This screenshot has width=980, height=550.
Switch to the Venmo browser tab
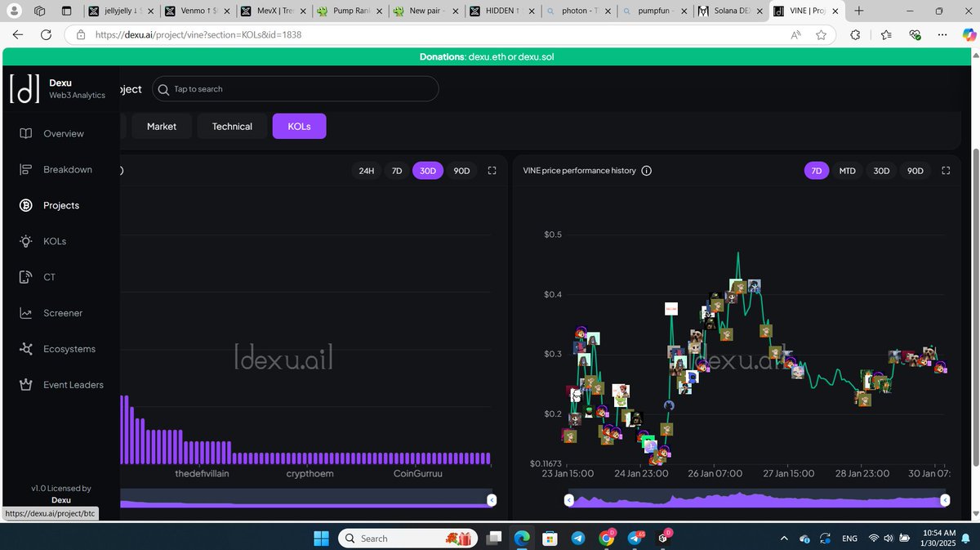click(x=197, y=11)
